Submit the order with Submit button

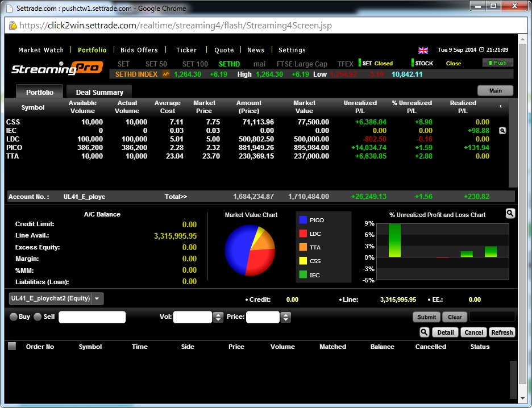[x=426, y=317]
